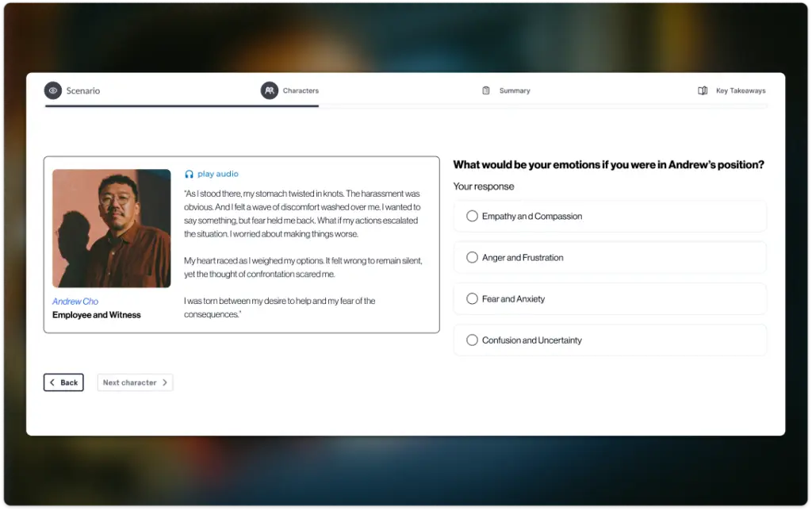The height and width of the screenshot is (511, 812).
Task: Pick the Fear and Anxiety radio option
Action: [x=472, y=299]
